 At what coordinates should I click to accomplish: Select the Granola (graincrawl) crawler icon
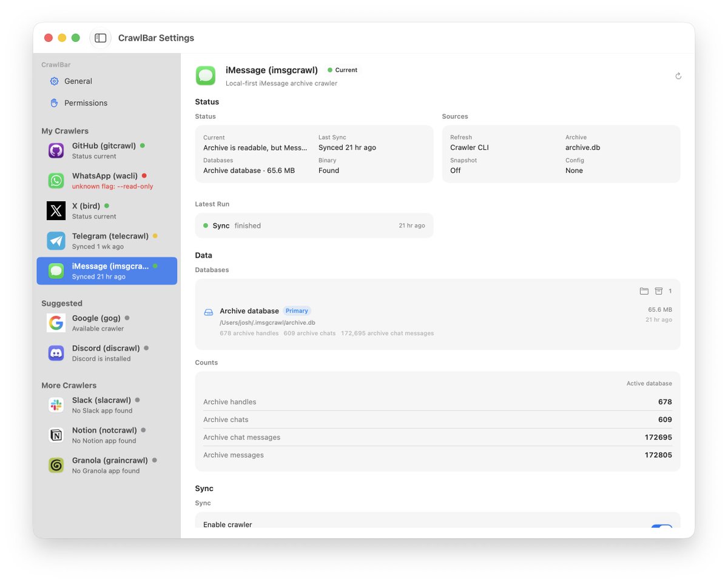coord(56,465)
